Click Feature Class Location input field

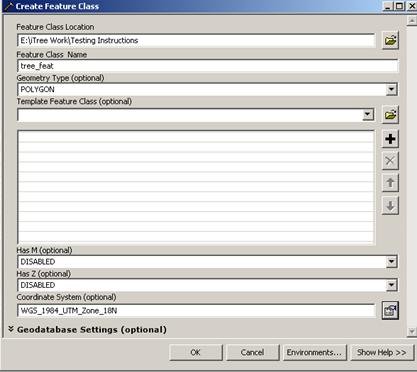point(196,41)
